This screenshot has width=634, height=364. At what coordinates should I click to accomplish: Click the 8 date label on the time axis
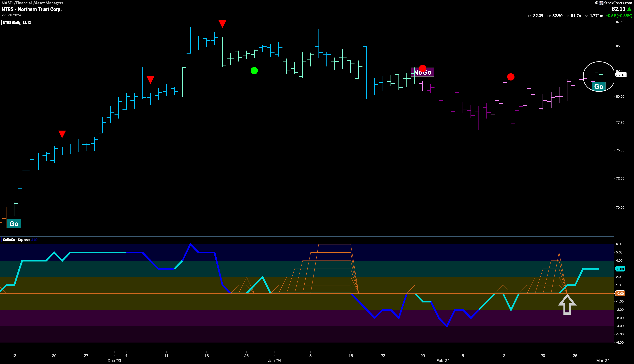[310, 356]
